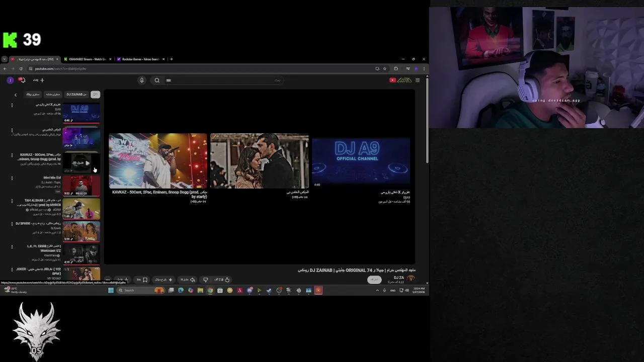Open options for the DJ SPARK video
Image resolution: width=644 pixels, height=362 pixels.
(12, 224)
